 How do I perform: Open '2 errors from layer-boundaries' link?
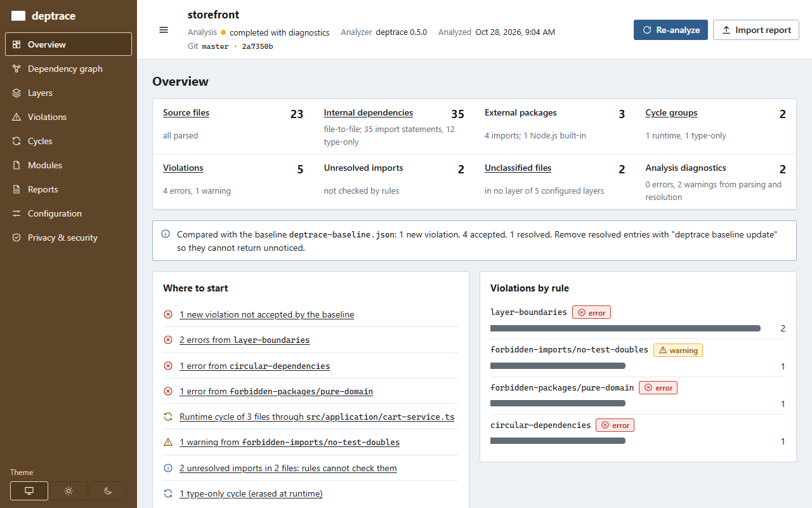coord(244,340)
